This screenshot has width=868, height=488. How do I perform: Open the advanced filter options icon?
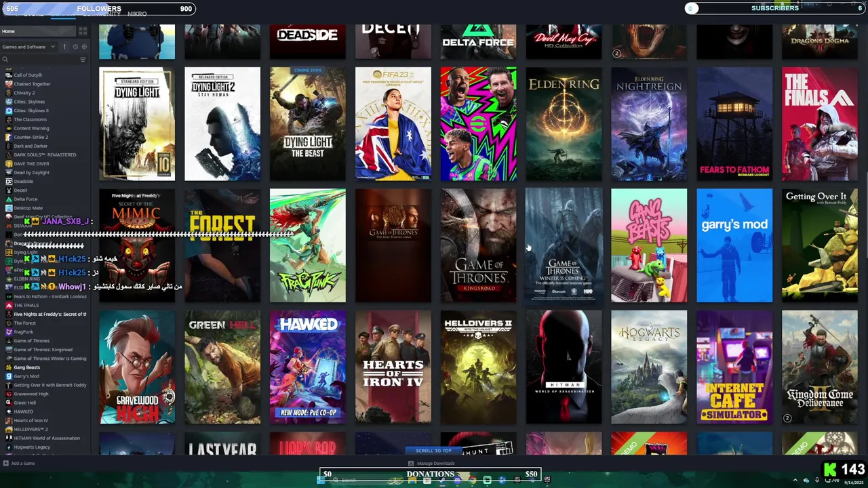pos(83,60)
